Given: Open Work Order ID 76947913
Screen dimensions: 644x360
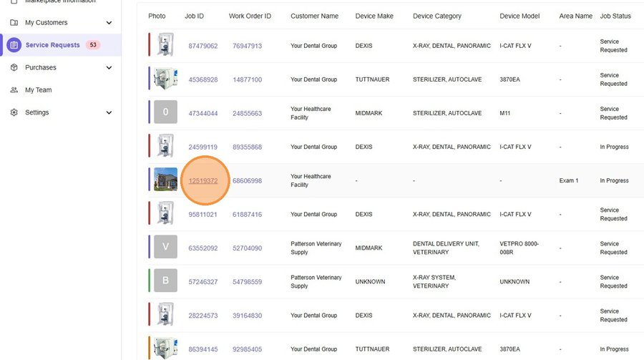Looking at the screenshot, I should (247, 46).
